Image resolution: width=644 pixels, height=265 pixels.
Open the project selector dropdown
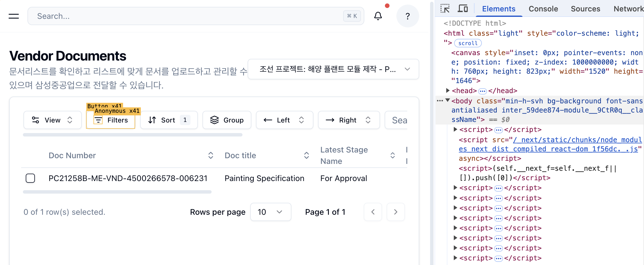tap(333, 69)
